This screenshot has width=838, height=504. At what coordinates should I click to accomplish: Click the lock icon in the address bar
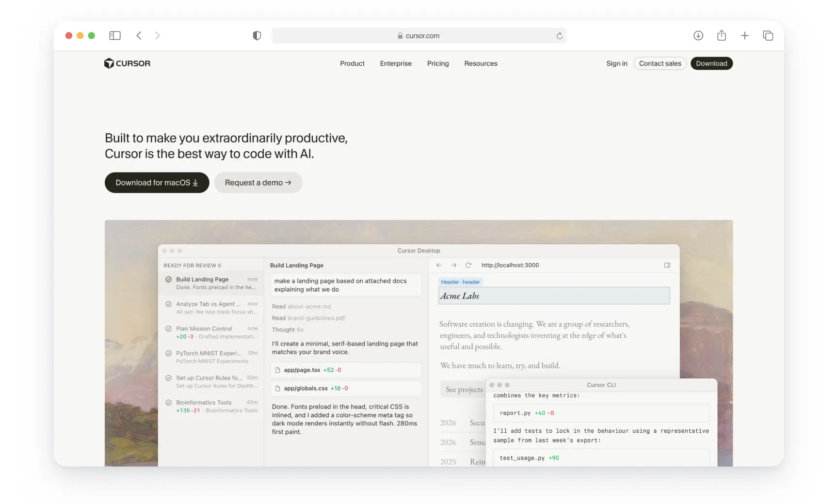click(x=400, y=35)
